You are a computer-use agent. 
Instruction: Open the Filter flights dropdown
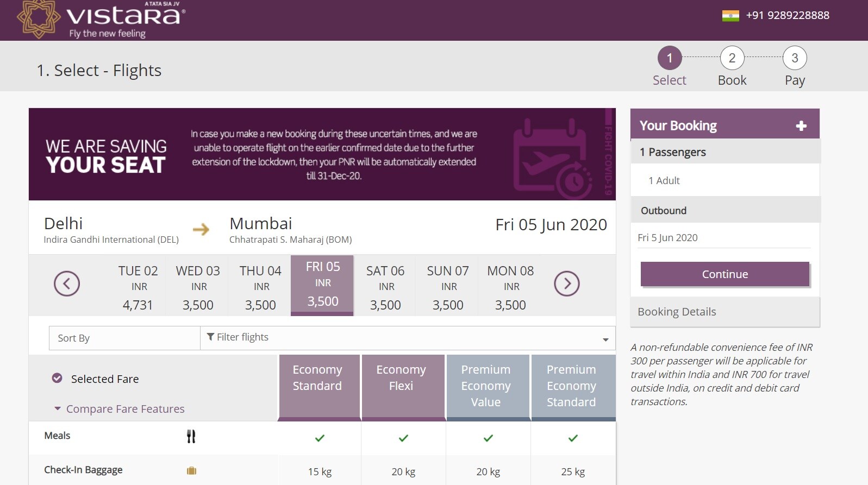pos(408,338)
